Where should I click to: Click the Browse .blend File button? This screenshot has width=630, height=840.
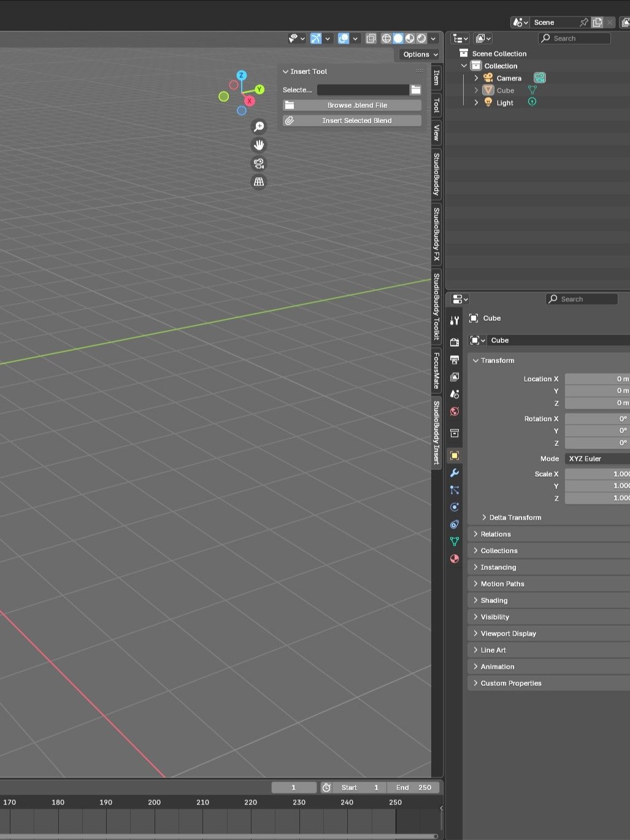tap(352, 105)
